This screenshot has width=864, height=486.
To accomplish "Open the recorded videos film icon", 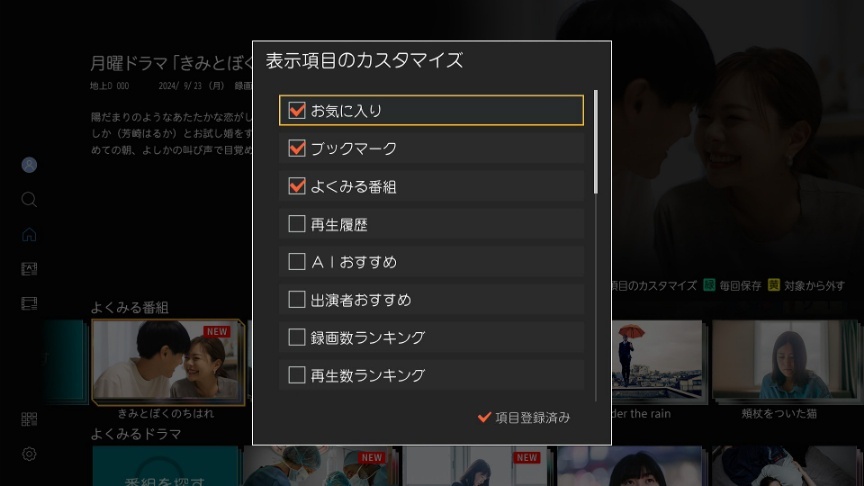I will tap(29, 303).
